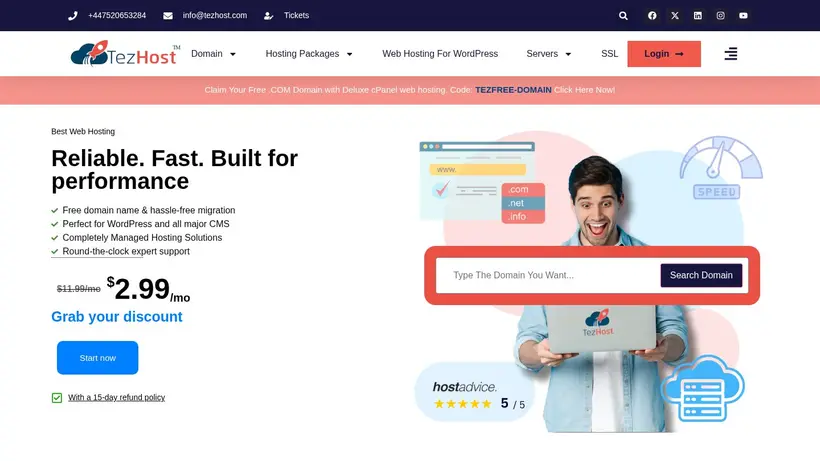Viewport: 820px width, 461px height.
Task: Click the TEZFREE-DOMAIN promo code
Action: click(513, 90)
